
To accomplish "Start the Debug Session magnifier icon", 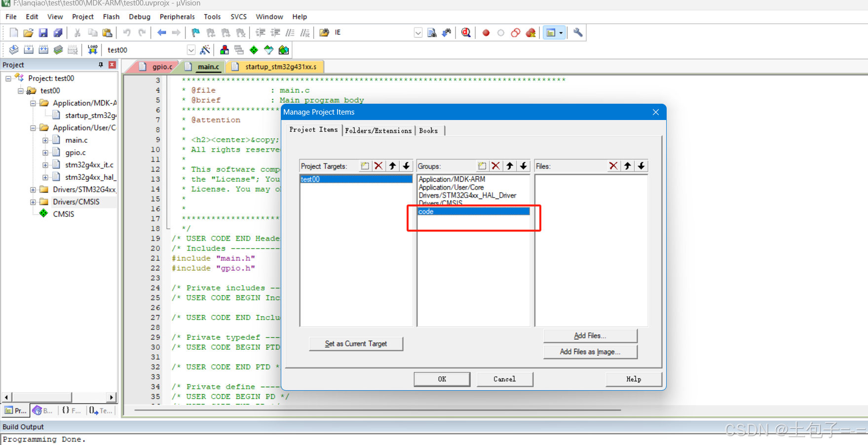I will point(466,33).
